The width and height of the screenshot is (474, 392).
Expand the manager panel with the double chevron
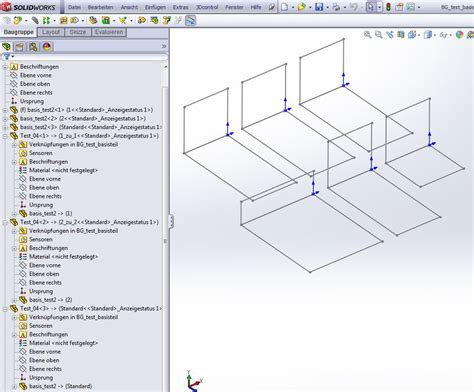164,46
